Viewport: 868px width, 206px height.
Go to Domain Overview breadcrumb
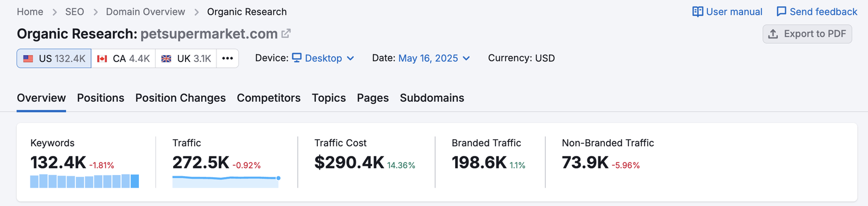145,11
